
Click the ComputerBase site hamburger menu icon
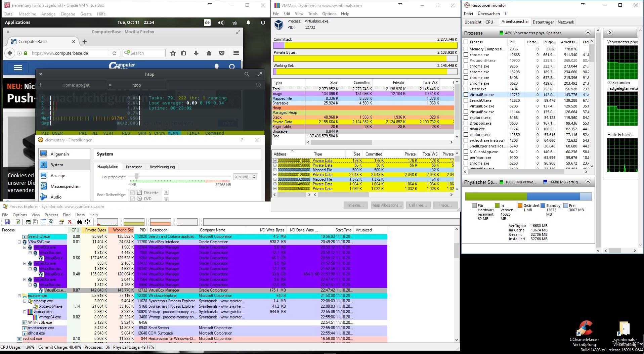[18, 68]
